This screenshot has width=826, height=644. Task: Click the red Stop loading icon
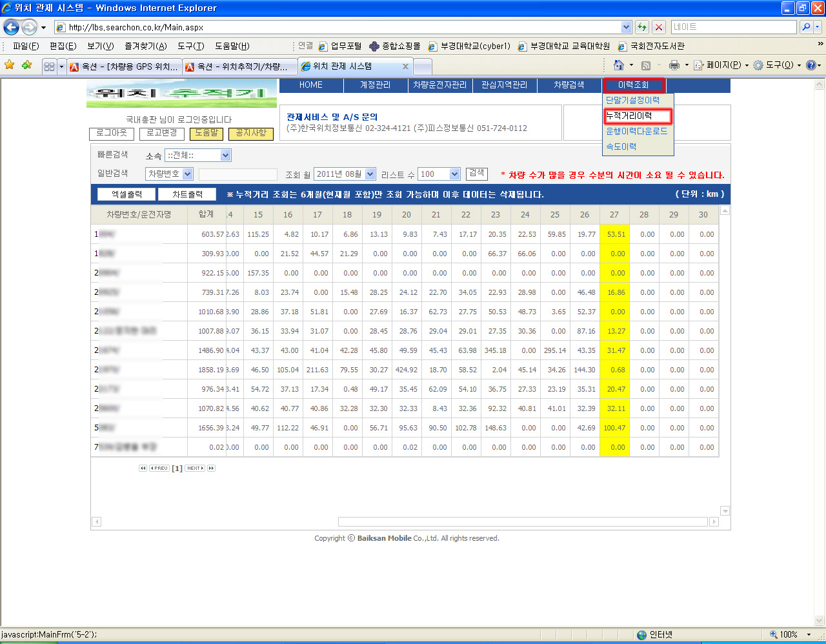pos(658,27)
